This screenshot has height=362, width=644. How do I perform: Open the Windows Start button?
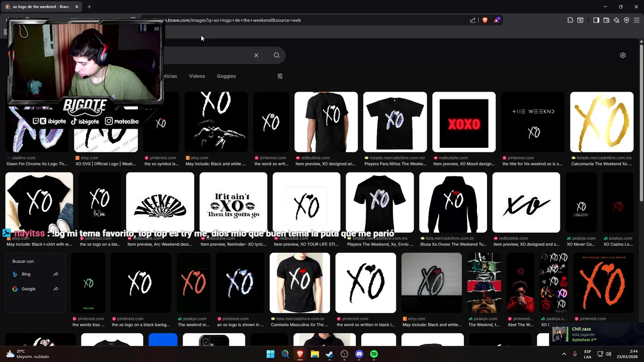(270, 354)
